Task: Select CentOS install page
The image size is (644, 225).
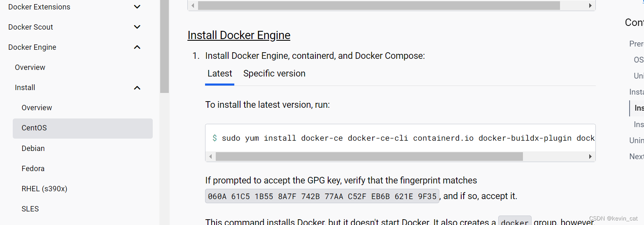Action: (83, 128)
